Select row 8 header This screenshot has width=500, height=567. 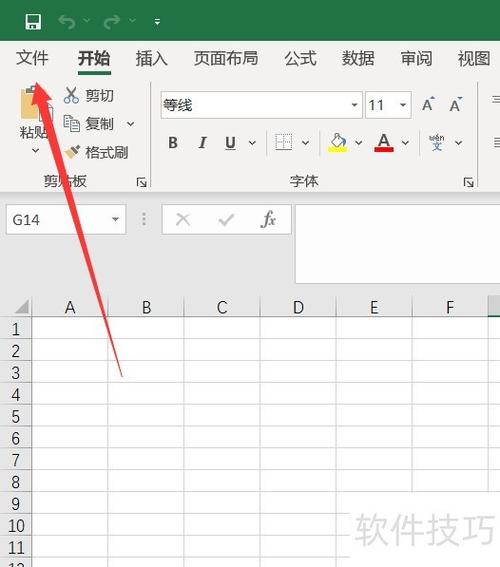(x=16, y=482)
